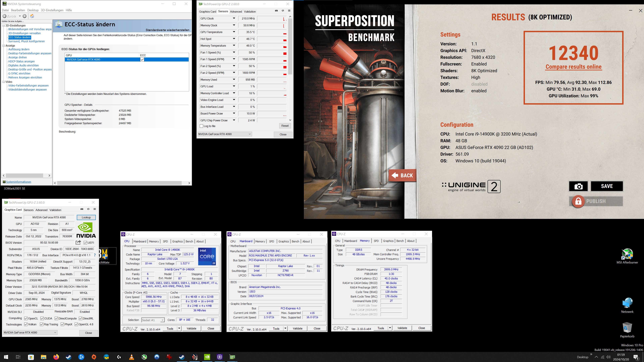
Task: Click the Reset button in GPU-Z Sensors
Action: [x=285, y=126]
